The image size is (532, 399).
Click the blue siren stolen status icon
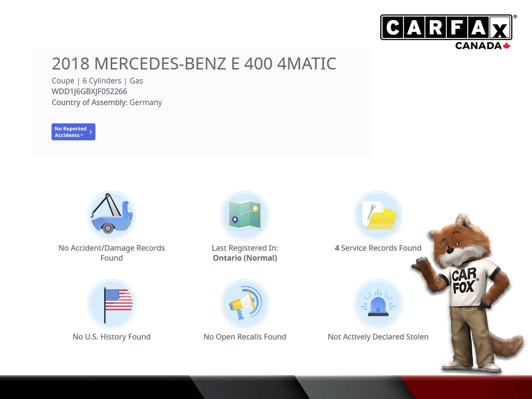378,303
